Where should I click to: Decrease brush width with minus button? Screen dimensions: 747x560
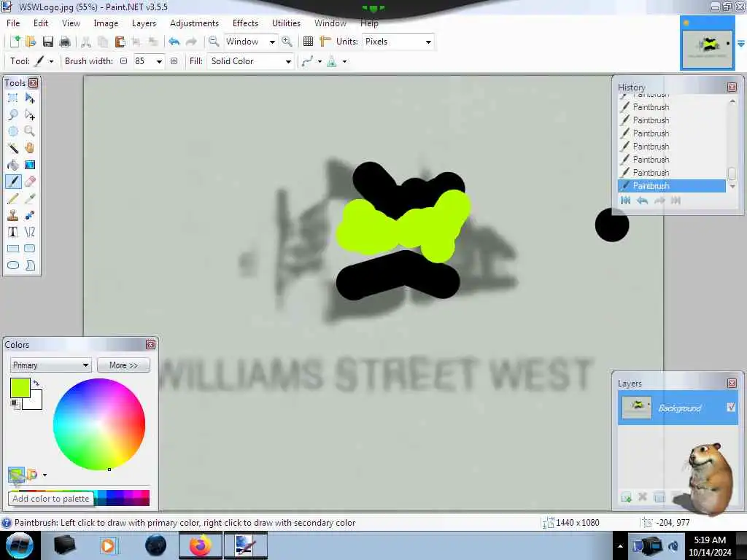124,61
